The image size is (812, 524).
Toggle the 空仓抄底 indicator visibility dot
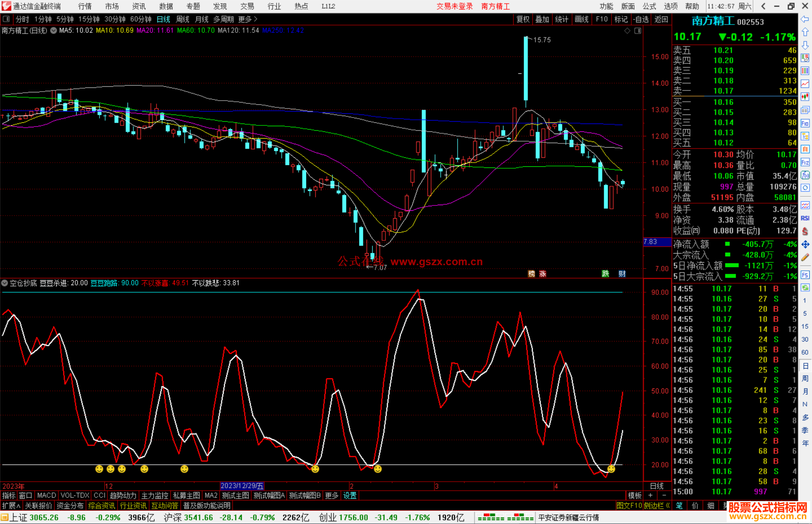[x=5, y=283]
